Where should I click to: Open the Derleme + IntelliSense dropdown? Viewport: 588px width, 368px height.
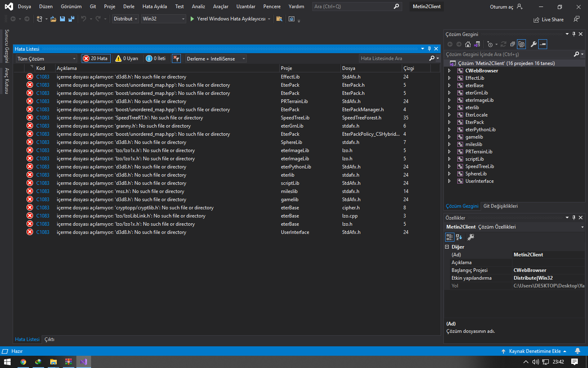216,59
